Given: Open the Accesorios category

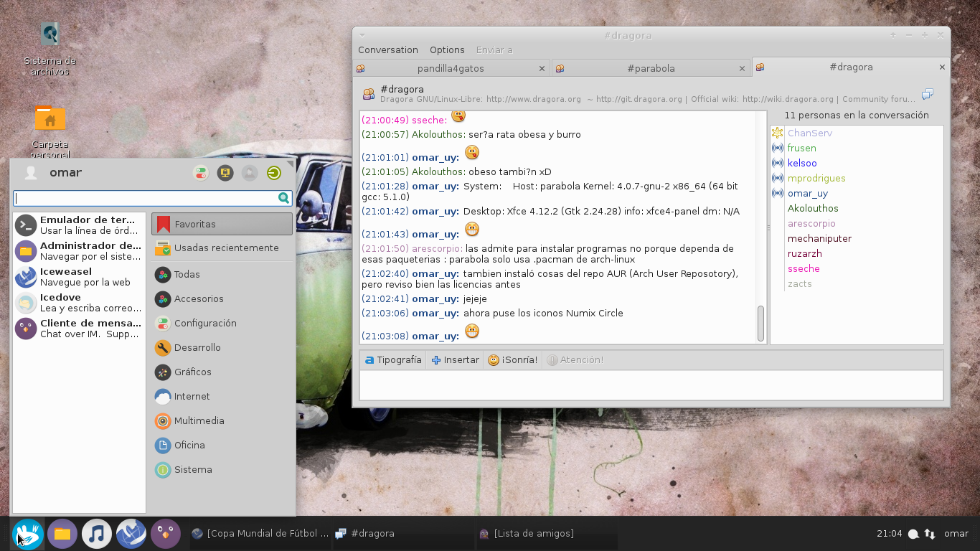Looking at the screenshot, I should [222, 299].
